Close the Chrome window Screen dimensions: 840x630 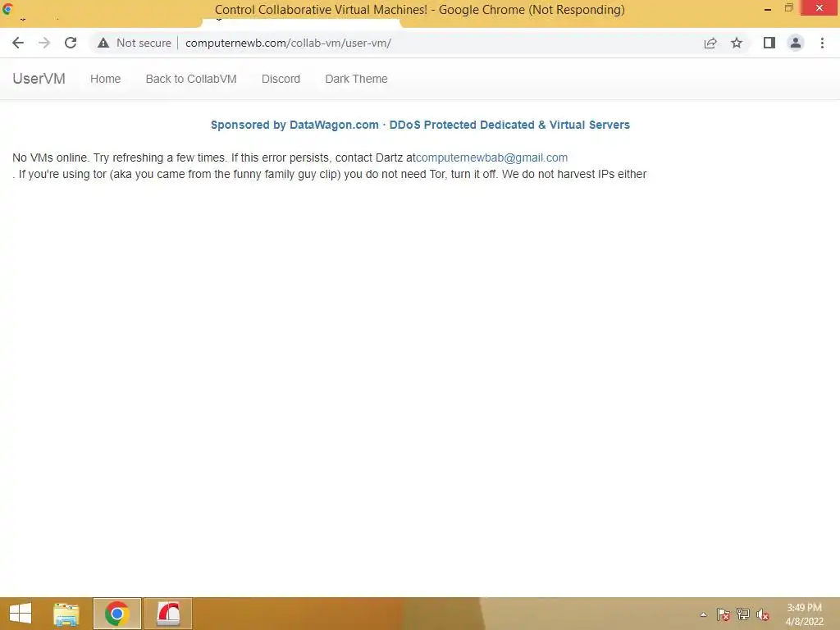click(819, 8)
